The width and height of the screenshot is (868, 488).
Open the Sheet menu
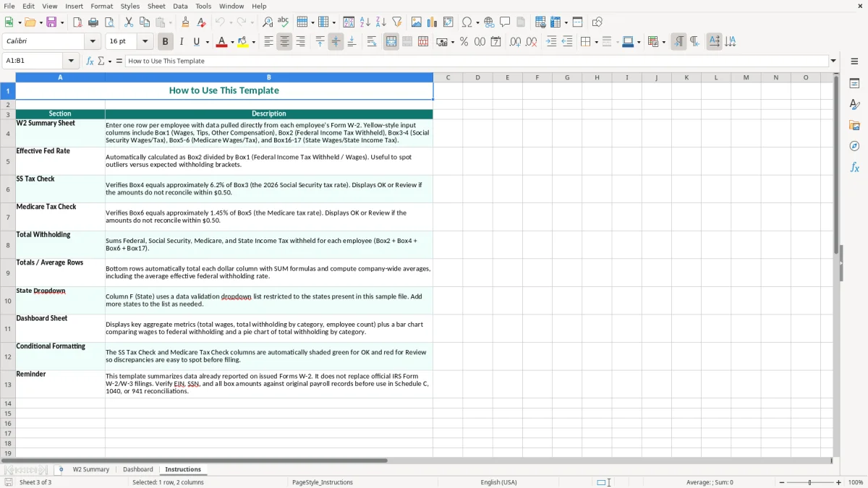pyautogui.click(x=157, y=6)
